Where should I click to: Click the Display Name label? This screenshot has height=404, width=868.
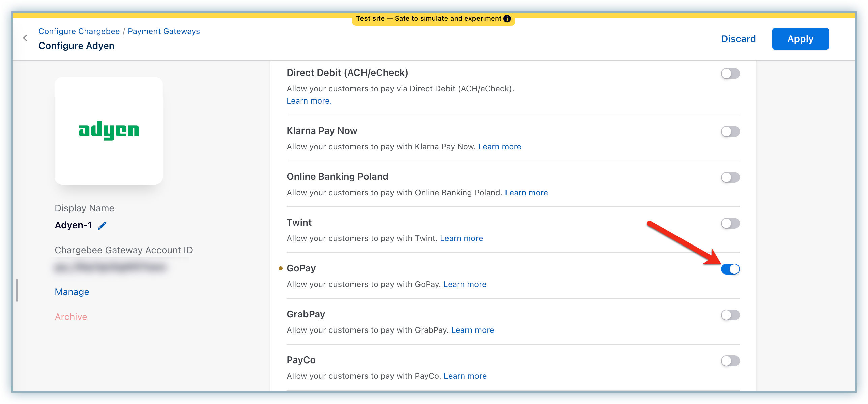pos(85,208)
